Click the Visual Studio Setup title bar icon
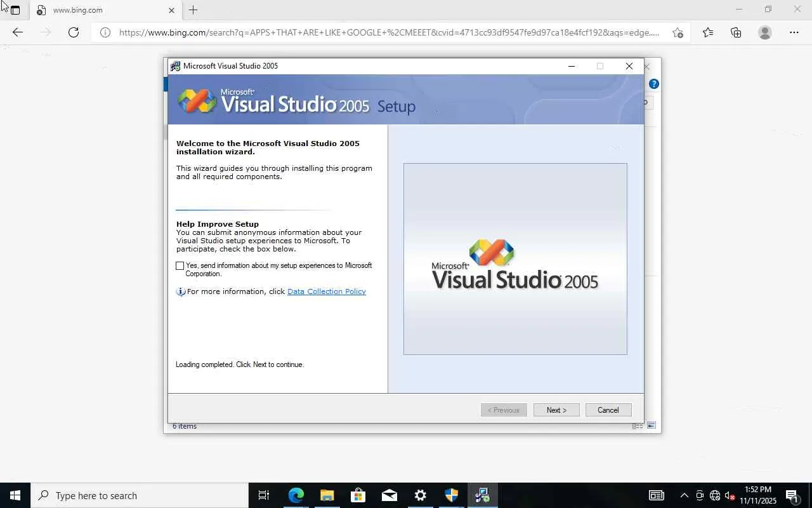Screen dimensions: 812x508 tap(175, 66)
